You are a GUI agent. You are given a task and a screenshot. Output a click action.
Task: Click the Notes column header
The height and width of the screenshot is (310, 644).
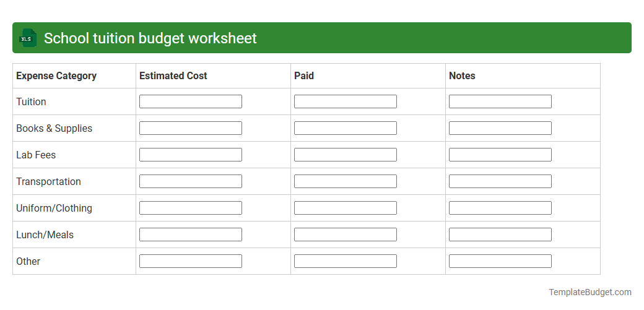click(462, 75)
